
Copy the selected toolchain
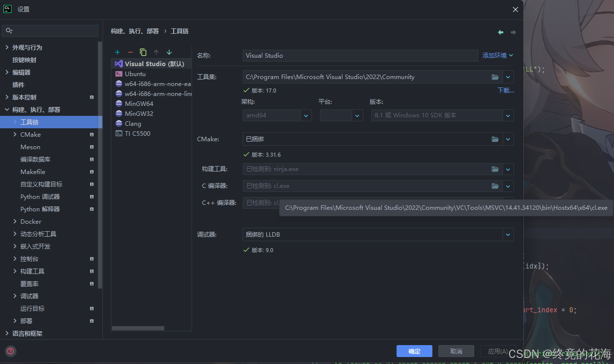[143, 52]
